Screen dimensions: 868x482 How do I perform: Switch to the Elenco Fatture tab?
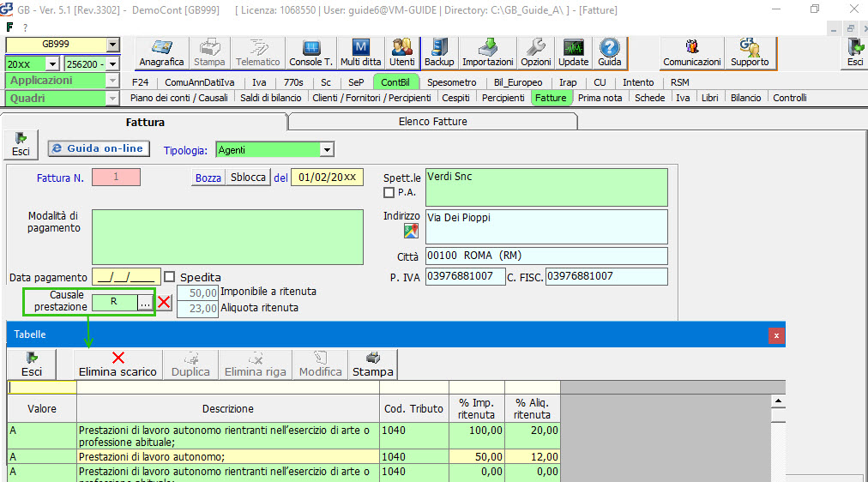pos(432,122)
